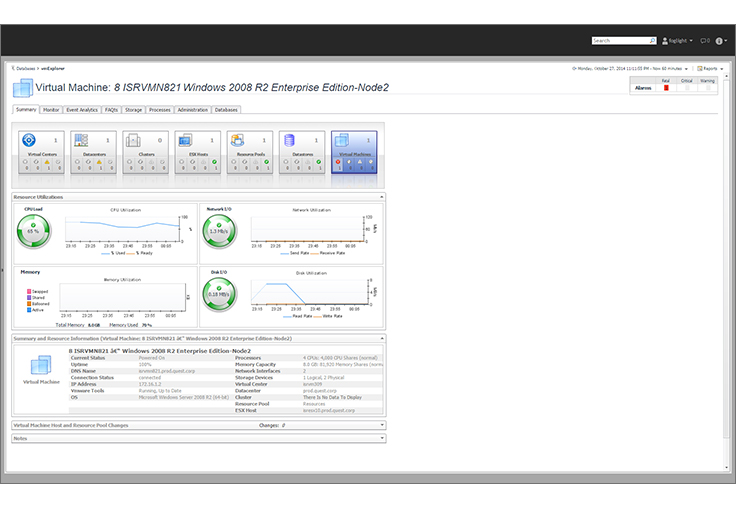Open the Reports dropdown arrow
This screenshot has width=736, height=508.
pyautogui.click(x=722, y=69)
